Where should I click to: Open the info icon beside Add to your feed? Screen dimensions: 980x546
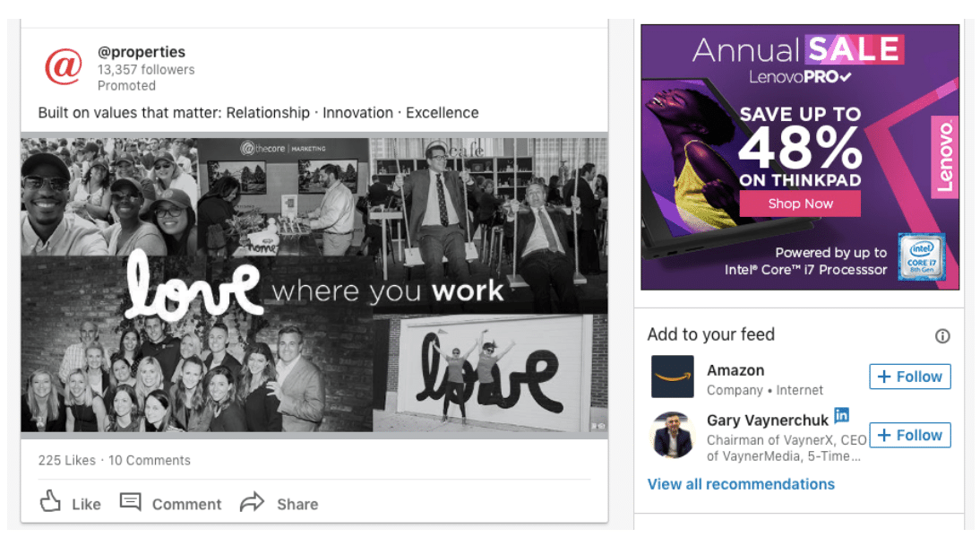click(941, 336)
